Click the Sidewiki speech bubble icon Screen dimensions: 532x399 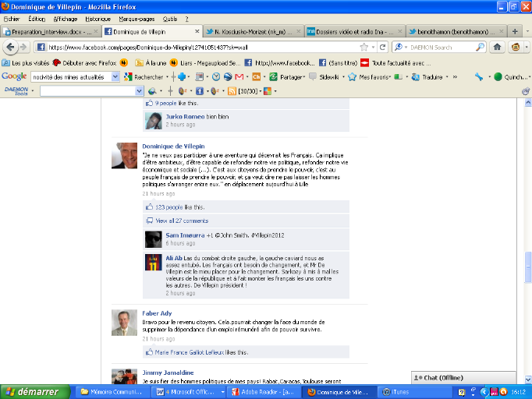(x=313, y=77)
